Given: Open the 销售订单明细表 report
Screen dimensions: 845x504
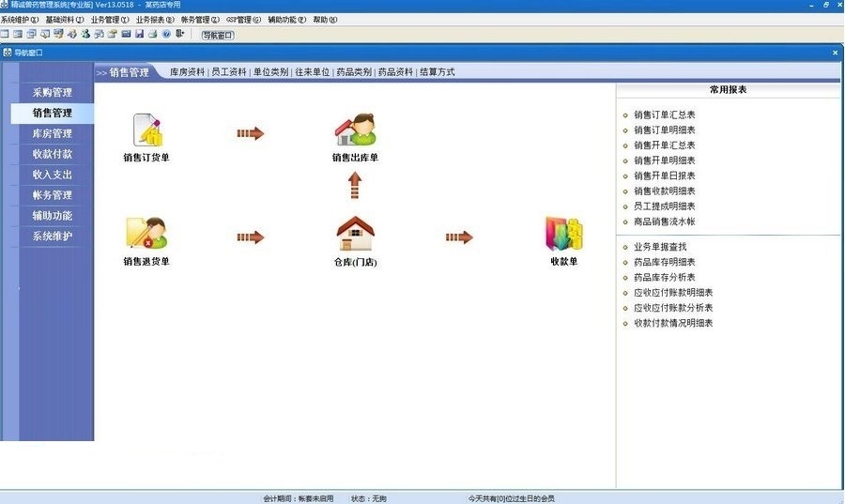Looking at the screenshot, I should 665,130.
